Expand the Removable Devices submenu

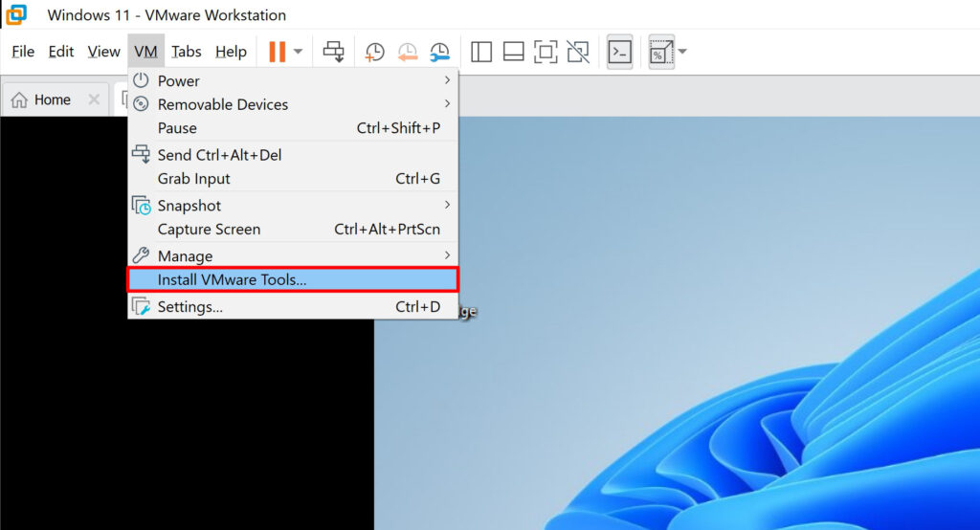(293, 104)
